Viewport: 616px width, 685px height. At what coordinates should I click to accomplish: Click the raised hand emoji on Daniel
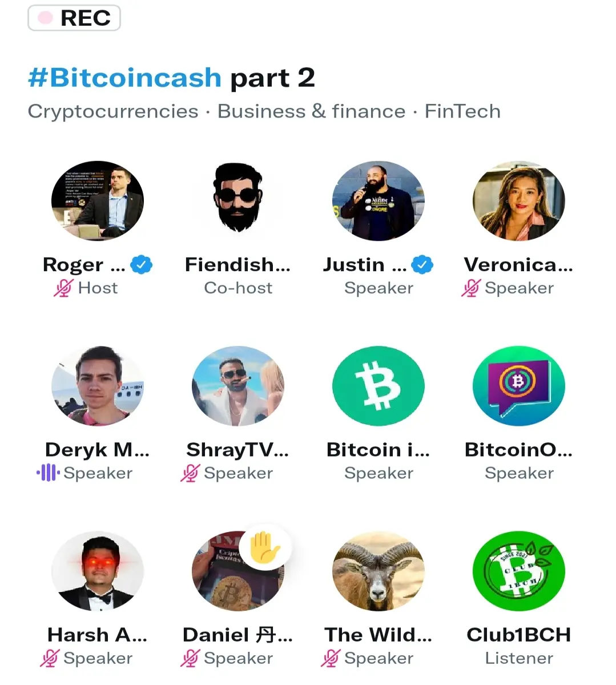(x=265, y=547)
